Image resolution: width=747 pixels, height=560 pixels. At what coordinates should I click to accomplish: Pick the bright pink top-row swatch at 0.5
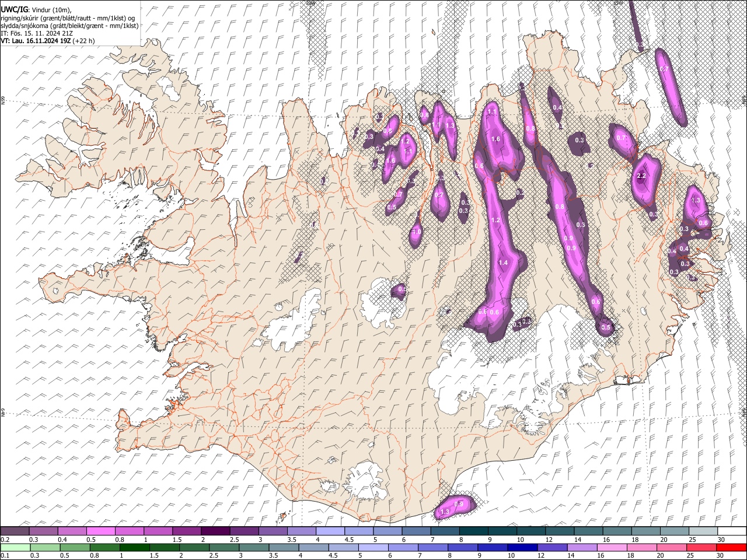[101, 531]
